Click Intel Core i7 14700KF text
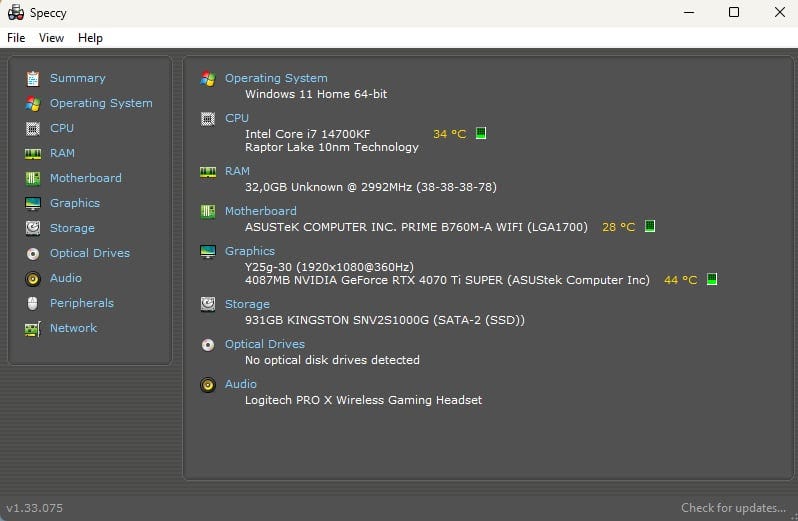Image resolution: width=798 pixels, height=521 pixels. pyautogui.click(x=307, y=134)
